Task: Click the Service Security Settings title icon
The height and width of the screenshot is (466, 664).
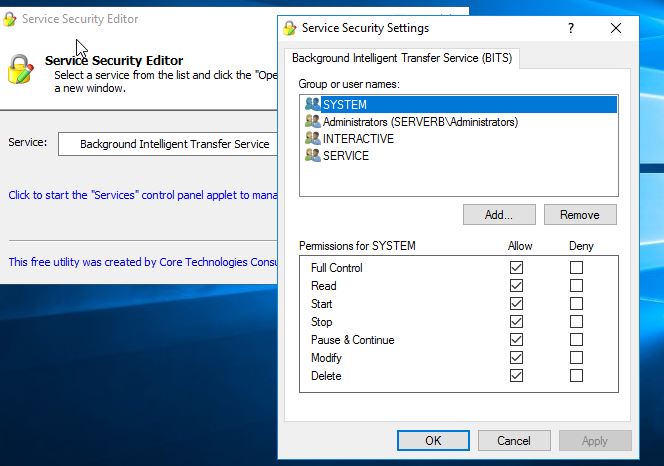Action: point(290,28)
